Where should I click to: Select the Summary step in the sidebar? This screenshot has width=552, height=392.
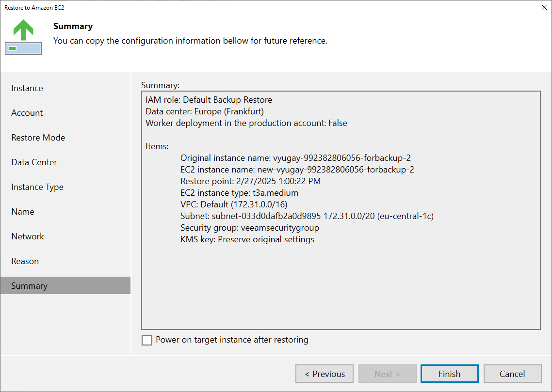tap(65, 285)
